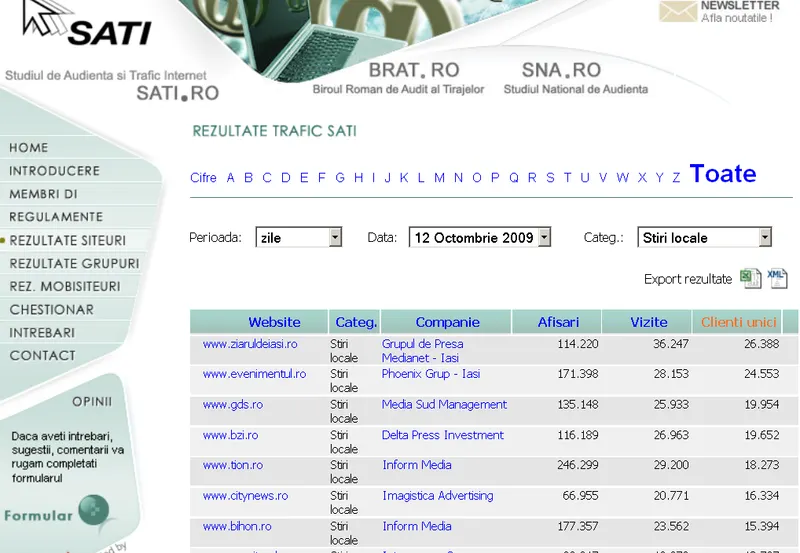Viewport: 800px width, 553px height.
Task: Open Inform Media link in bihon.ro row
Action: 417,526
